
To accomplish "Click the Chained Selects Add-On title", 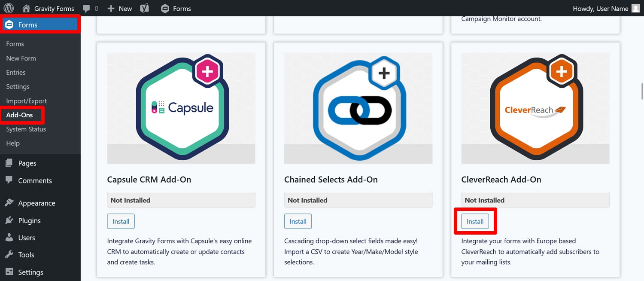I will (331, 180).
